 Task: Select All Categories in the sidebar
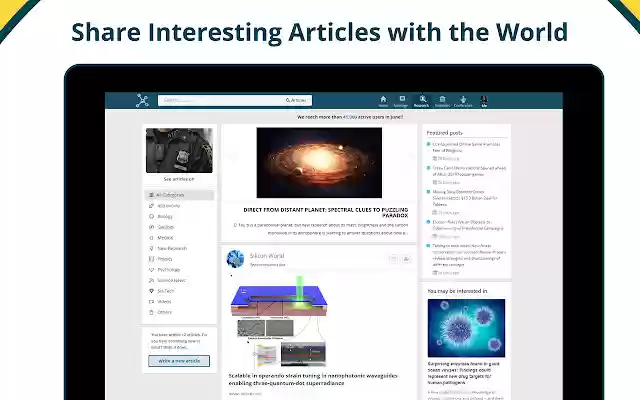point(179,195)
